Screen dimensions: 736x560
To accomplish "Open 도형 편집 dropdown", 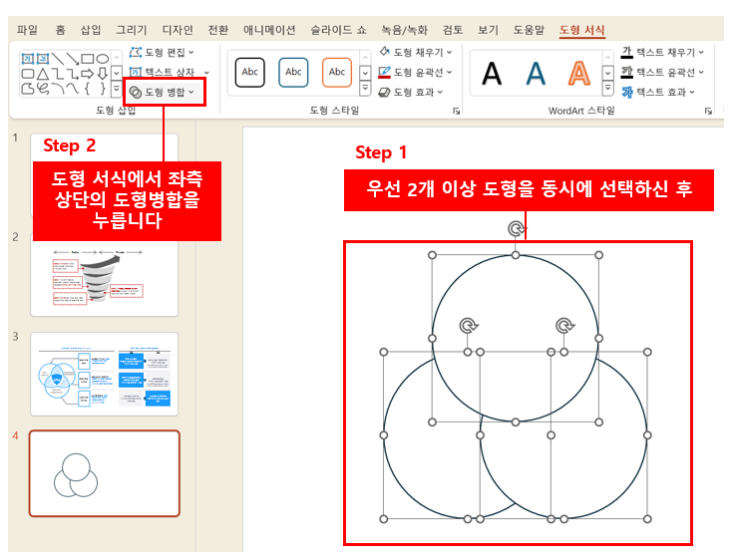I will [191, 52].
